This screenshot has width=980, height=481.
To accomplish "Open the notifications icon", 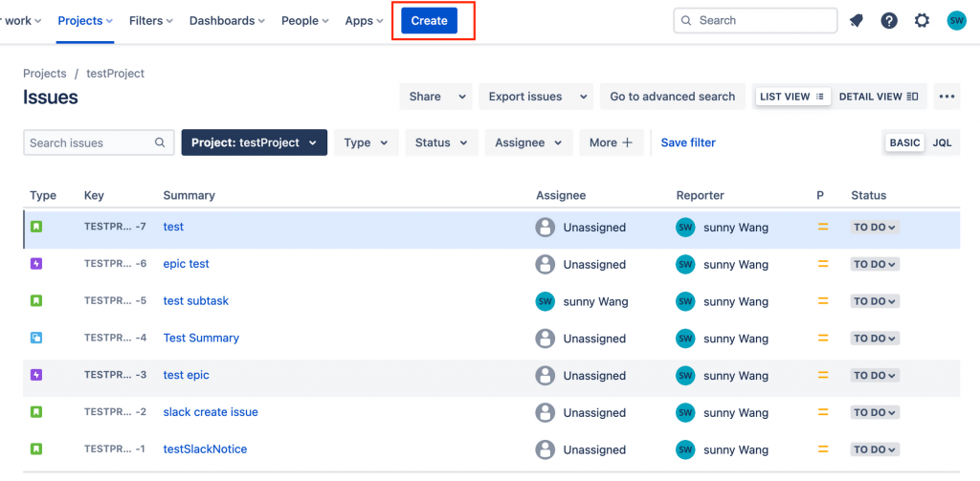I will pos(857,20).
